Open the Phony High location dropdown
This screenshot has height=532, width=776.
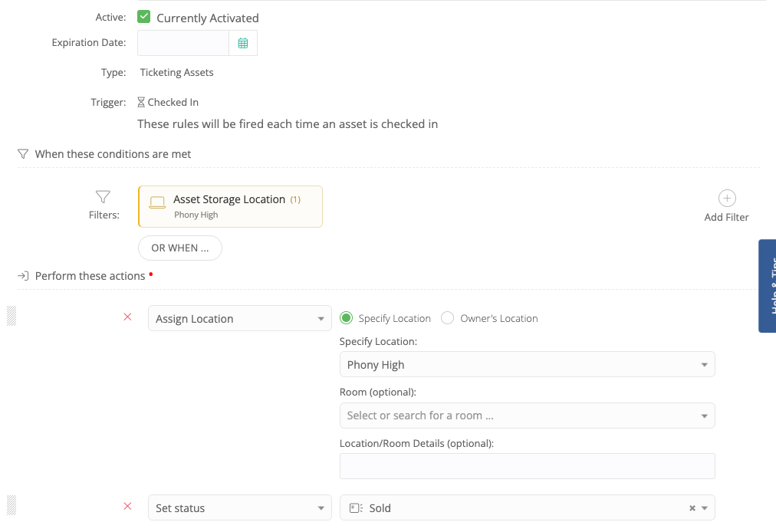click(527, 365)
